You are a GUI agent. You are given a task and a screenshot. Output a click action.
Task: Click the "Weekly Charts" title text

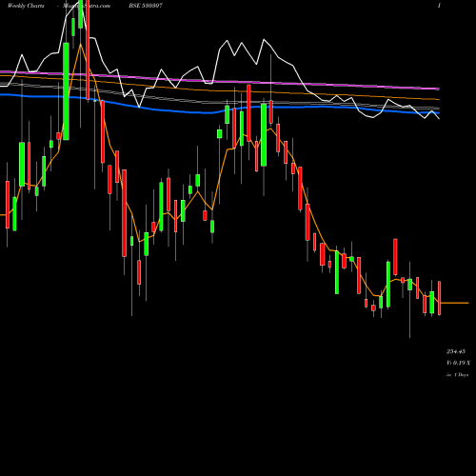click(x=26, y=6)
